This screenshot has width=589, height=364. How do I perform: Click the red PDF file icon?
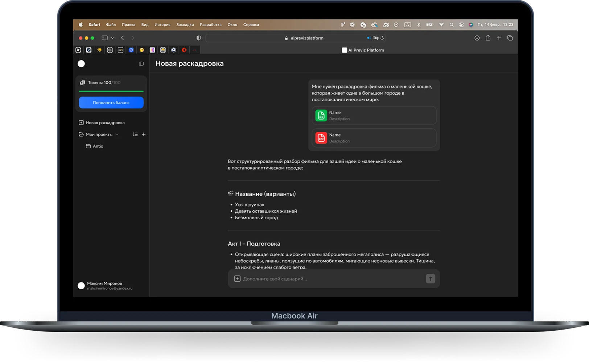pos(321,138)
